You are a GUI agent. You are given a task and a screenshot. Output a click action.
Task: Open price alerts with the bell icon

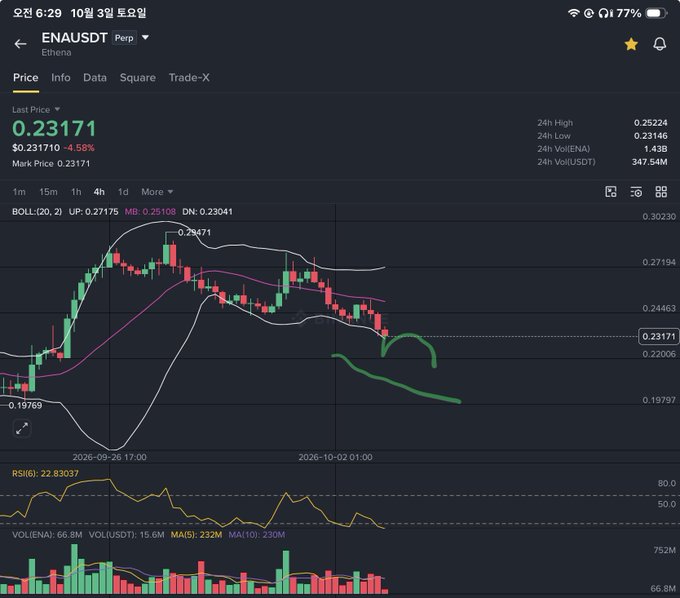(x=660, y=44)
